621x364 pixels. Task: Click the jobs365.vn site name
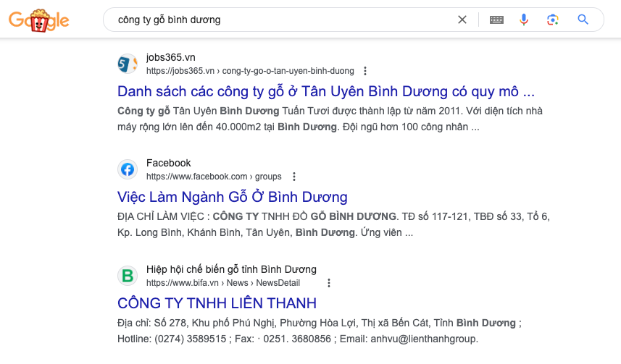click(171, 57)
